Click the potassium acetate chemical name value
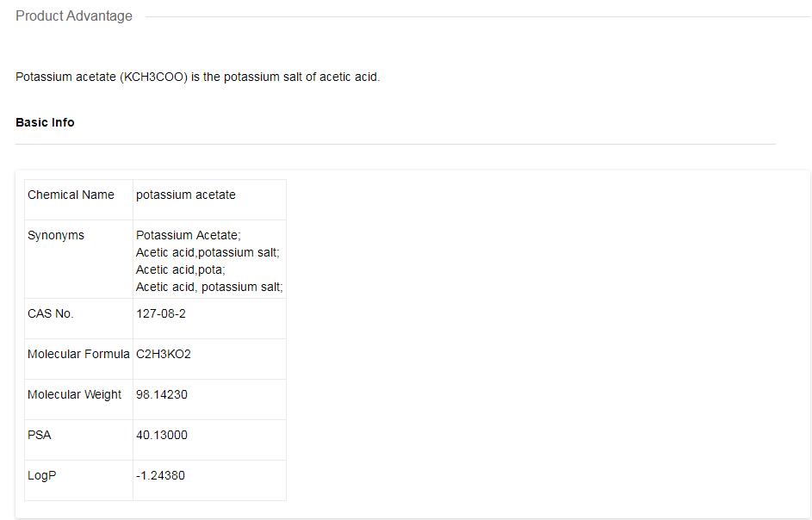The height and width of the screenshot is (520, 812). click(185, 195)
